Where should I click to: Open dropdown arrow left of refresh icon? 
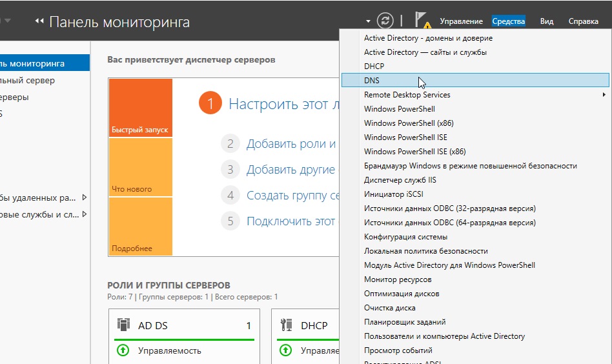coord(368,21)
